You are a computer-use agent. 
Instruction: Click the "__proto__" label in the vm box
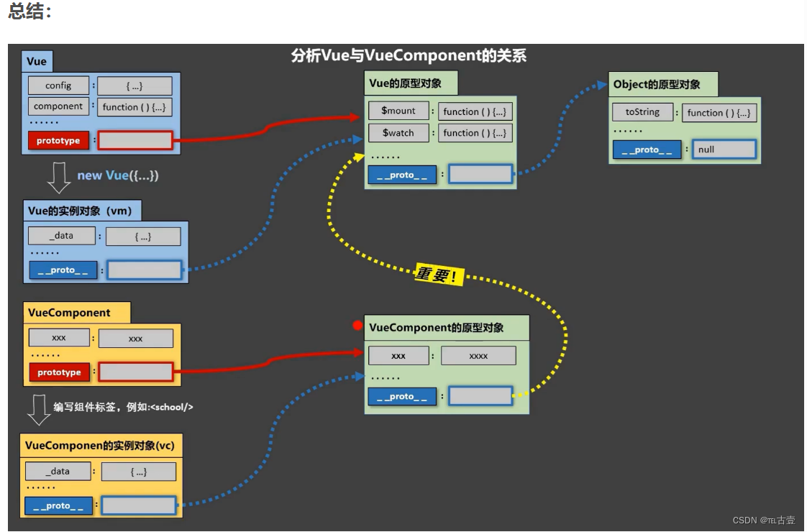pos(63,270)
